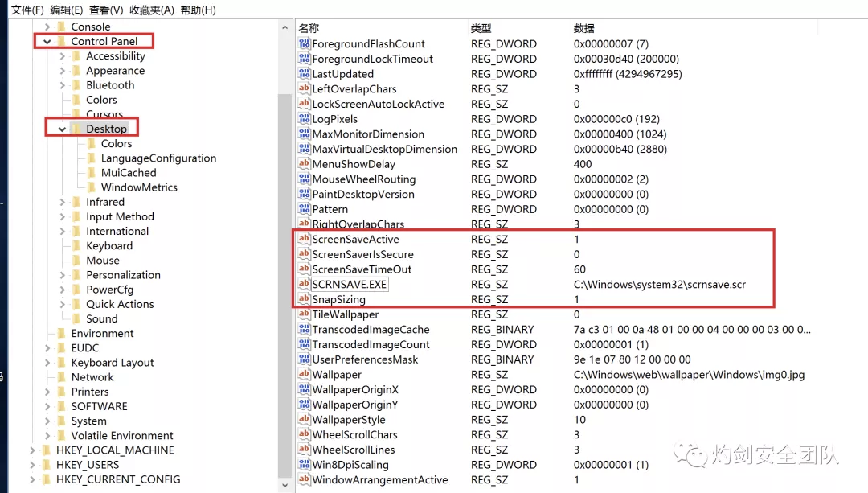Click the Mouse folder icon
868x493 pixels.
point(76,261)
